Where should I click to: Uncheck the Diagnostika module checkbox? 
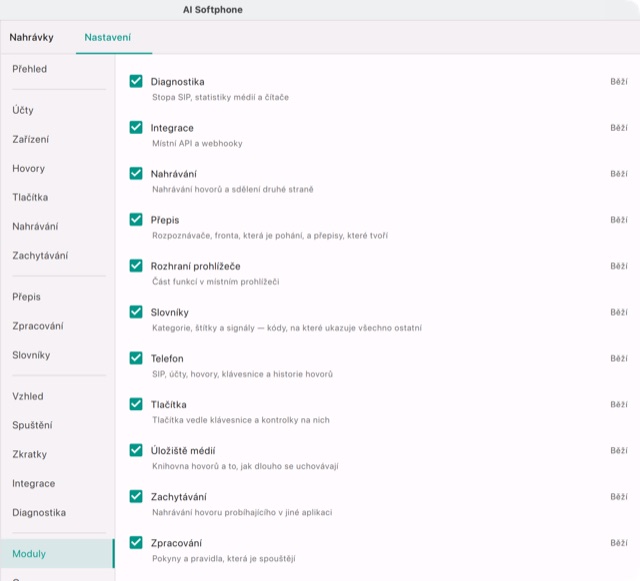point(136,81)
